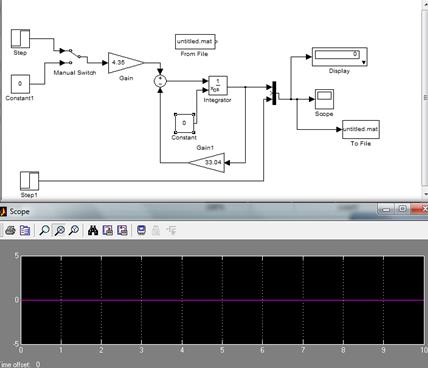Select the Step1 source block
Image resolution: width=428 pixels, height=368 pixels.
(x=29, y=181)
